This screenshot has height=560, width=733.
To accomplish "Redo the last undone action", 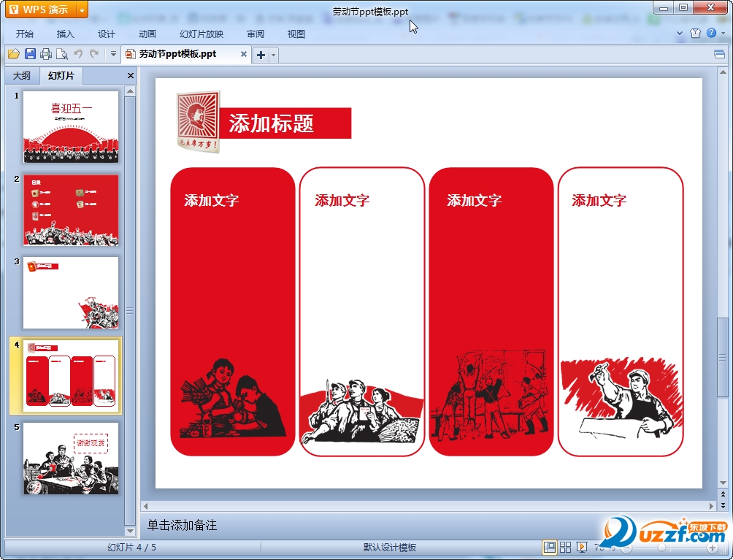I will click(x=94, y=54).
